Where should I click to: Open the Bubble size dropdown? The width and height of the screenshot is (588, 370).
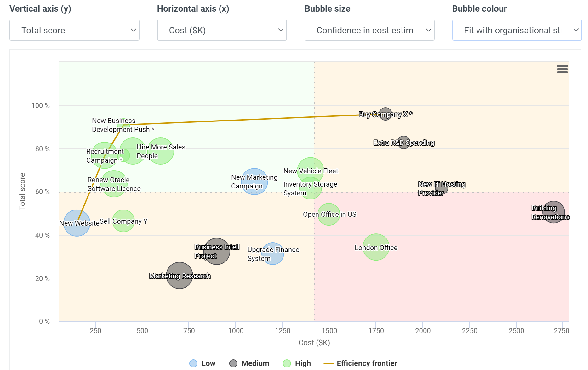pyautogui.click(x=369, y=30)
